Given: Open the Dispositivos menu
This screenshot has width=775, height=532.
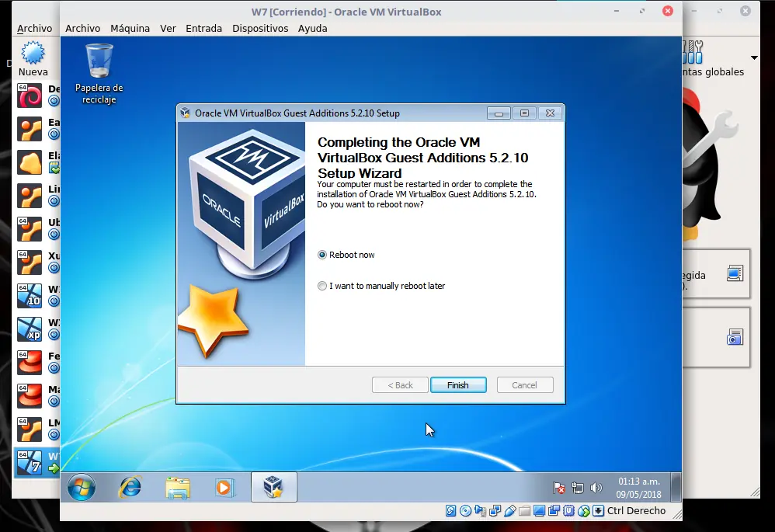Looking at the screenshot, I should [260, 28].
